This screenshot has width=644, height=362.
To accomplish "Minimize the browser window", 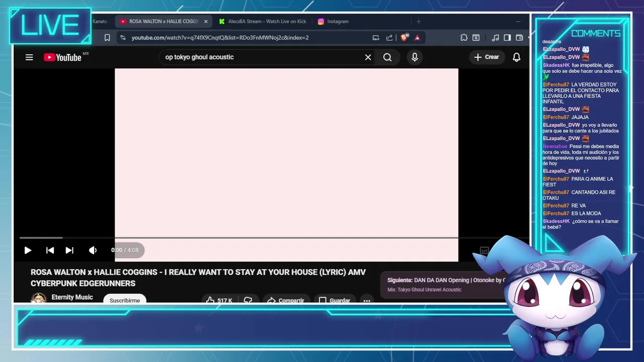I will pyautogui.click(x=518, y=22).
